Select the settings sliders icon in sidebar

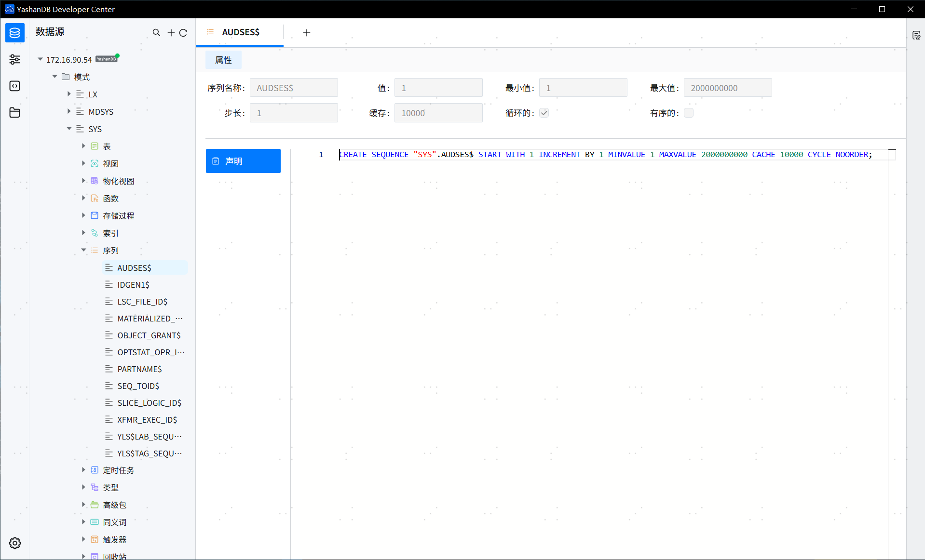pyautogui.click(x=14, y=59)
